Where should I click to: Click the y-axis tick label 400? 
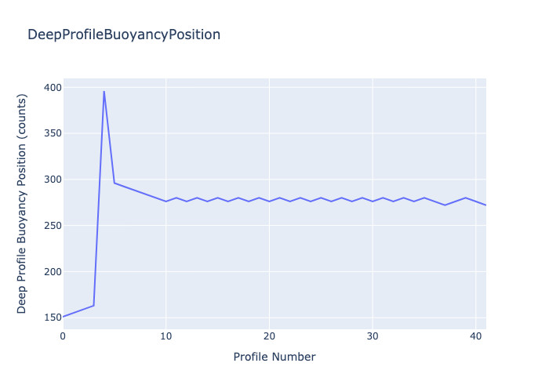click(52, 88)
